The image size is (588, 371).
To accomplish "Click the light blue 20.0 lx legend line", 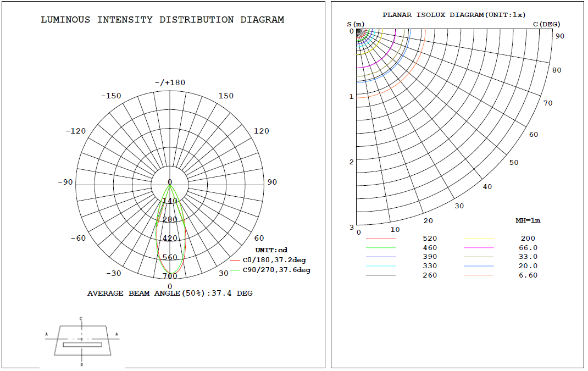I will pyautogui.click(x=479, y=266).
